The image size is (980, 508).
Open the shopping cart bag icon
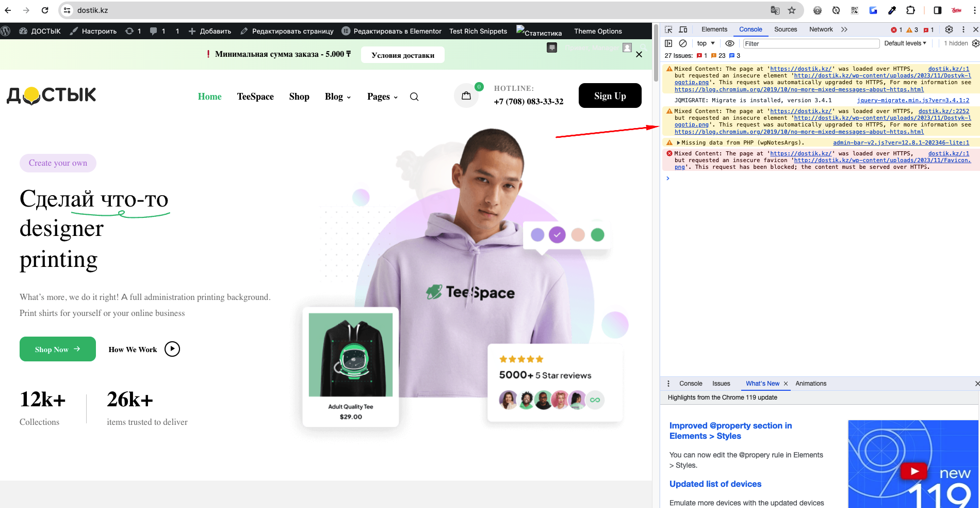point(466,96)
